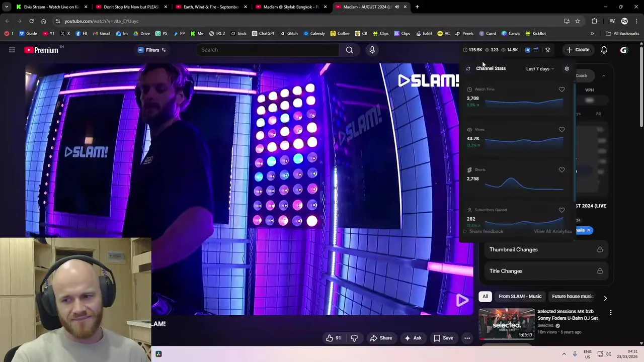644x362 pixels.
Task: Click the page vertical scrollbar
Action: pos(641,85)
